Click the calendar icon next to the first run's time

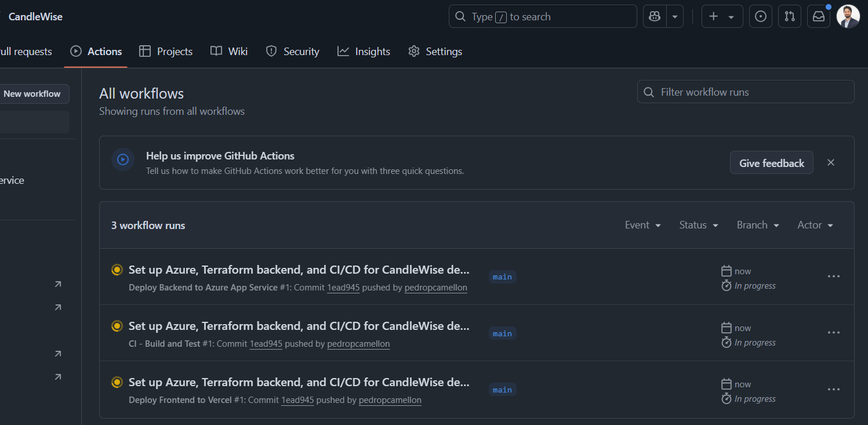click(x=726, y=271)
